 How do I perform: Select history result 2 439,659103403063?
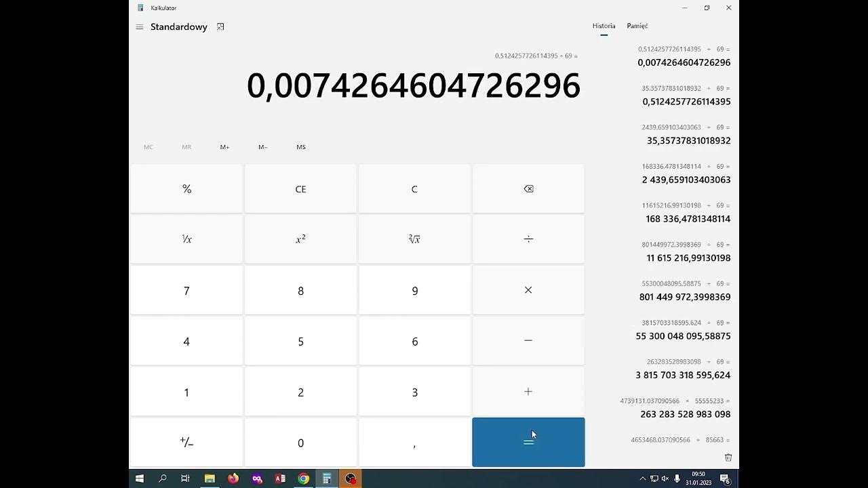[x=686, y=180]
